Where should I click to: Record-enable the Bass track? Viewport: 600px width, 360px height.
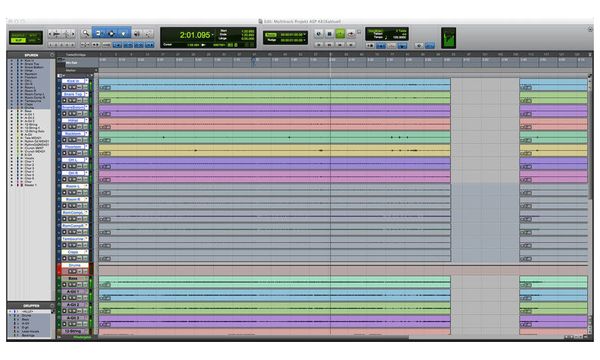tap(64, 284)
